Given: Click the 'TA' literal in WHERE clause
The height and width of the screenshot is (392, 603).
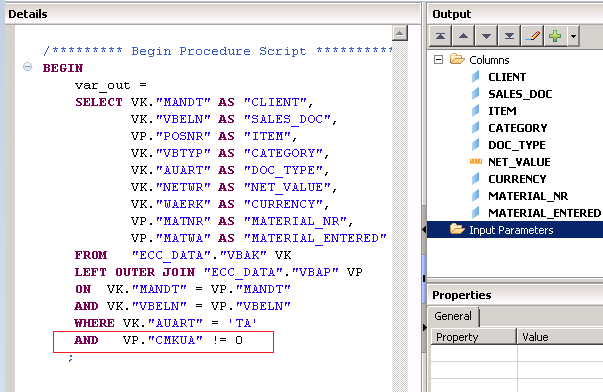Looking at the screenshot, I should (x=242, y=323).
